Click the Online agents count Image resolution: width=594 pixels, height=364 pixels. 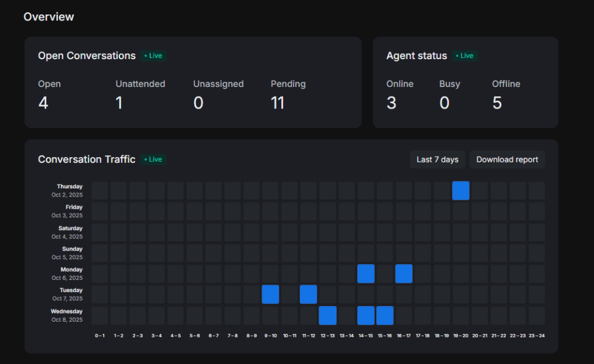tap(392, 103)
